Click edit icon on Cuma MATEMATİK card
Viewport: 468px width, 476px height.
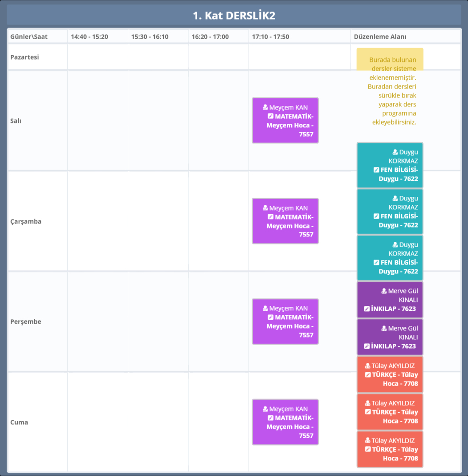coord(270,418)
